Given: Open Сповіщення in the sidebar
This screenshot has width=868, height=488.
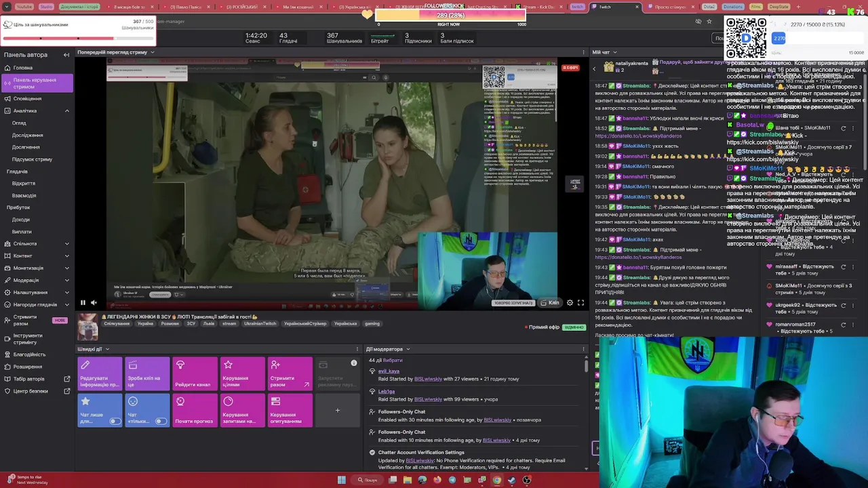Looking at the screenshot, I should point(27,98).
